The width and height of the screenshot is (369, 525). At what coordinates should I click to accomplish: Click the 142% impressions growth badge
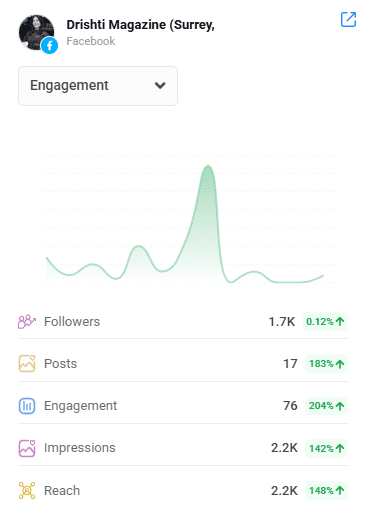click(326, 448)
